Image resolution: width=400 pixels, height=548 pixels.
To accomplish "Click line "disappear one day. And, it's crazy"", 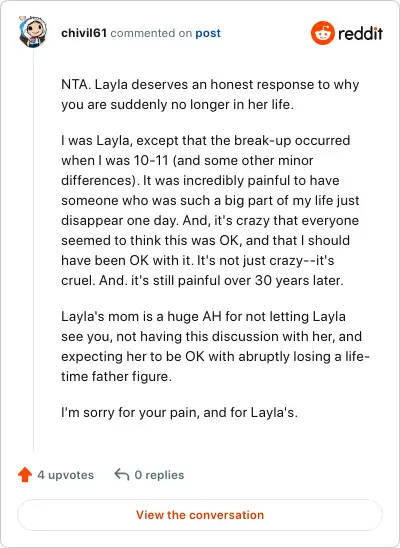I will click(210, 221).
